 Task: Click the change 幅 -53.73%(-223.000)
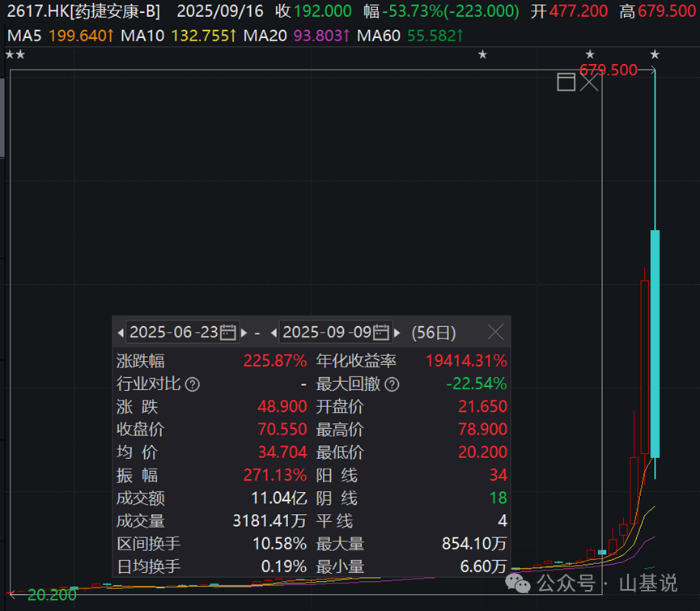(441, 11)
